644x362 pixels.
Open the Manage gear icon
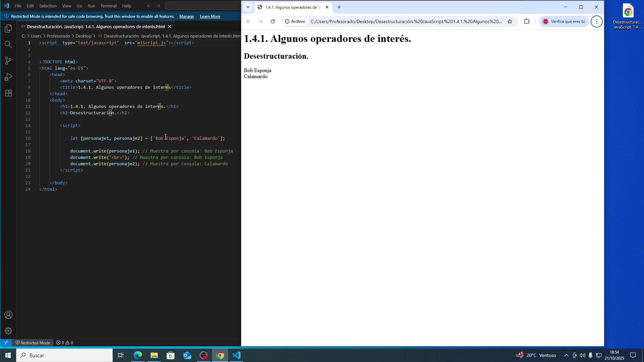pyautogui.click(x=8, y=331)
